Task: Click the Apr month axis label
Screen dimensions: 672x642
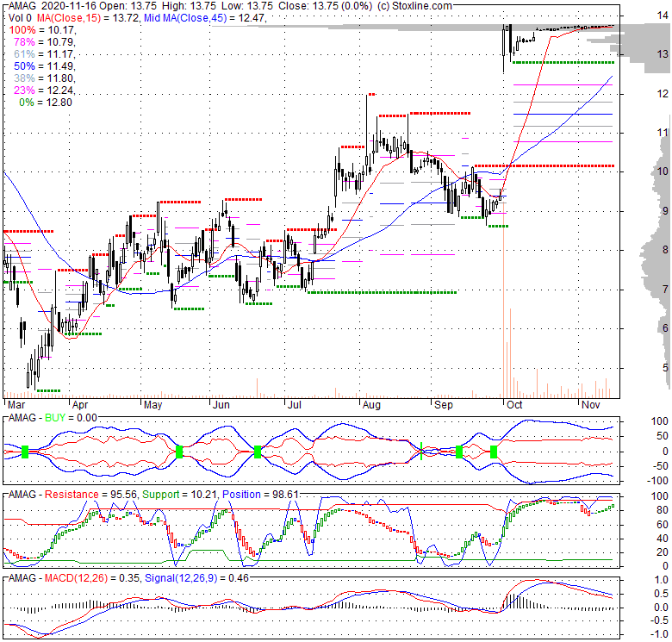Action: tap(80, 405)
